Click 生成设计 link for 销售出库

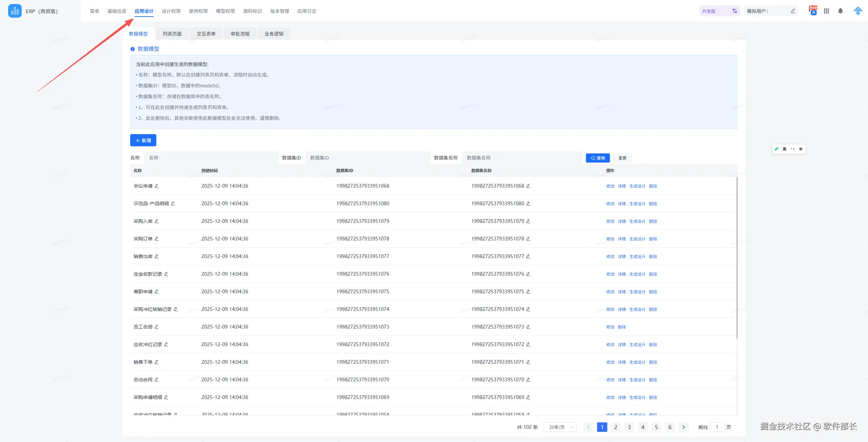[637, 256]
